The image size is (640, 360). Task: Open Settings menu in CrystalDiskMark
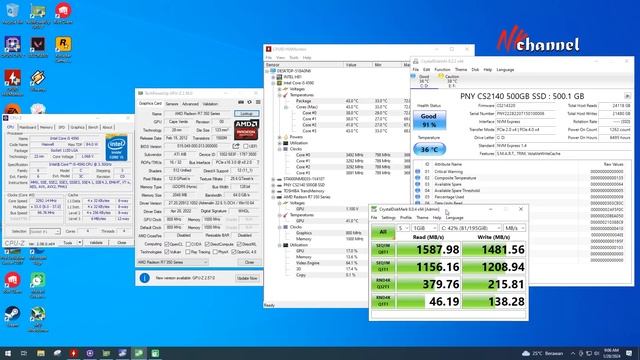pyautogui.click(x=389, y=218)
